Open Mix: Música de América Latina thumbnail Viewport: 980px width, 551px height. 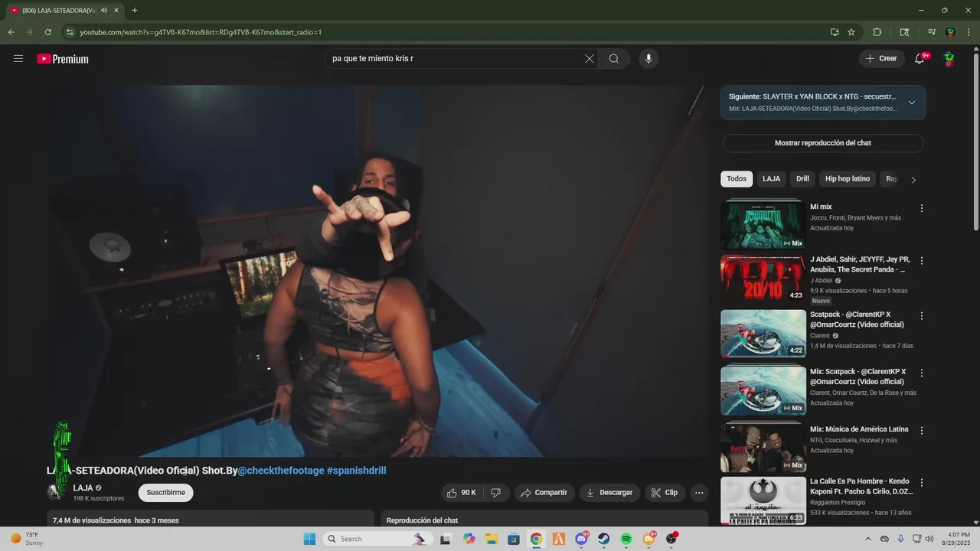(x=763, y=447)
